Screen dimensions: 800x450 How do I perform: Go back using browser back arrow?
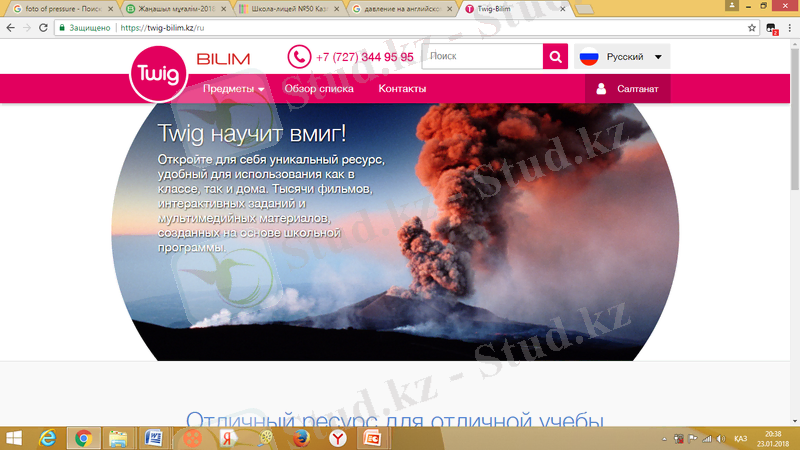pyautogui.click(x=10, y=28)
